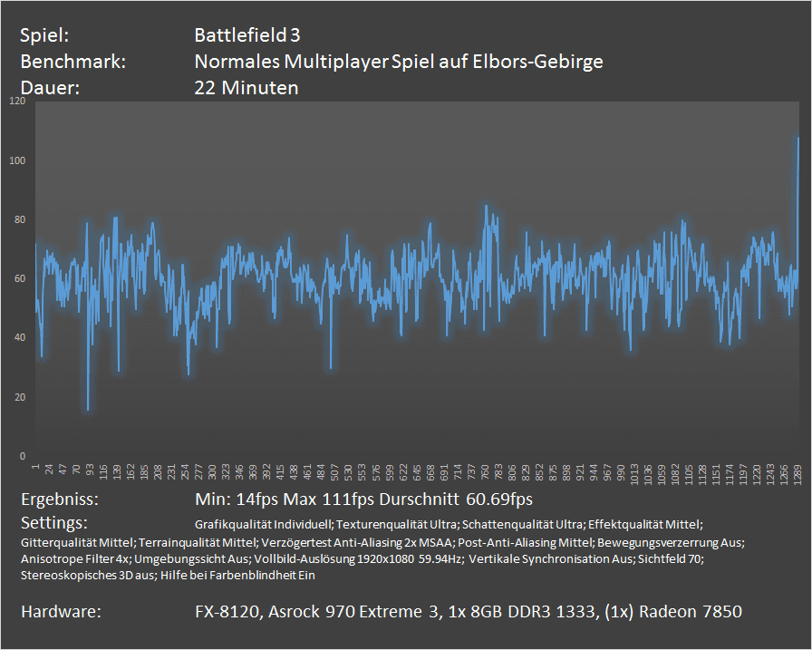
Task: Select 'Schattenqualität Ultra' setting text
Action: [522, 525]
